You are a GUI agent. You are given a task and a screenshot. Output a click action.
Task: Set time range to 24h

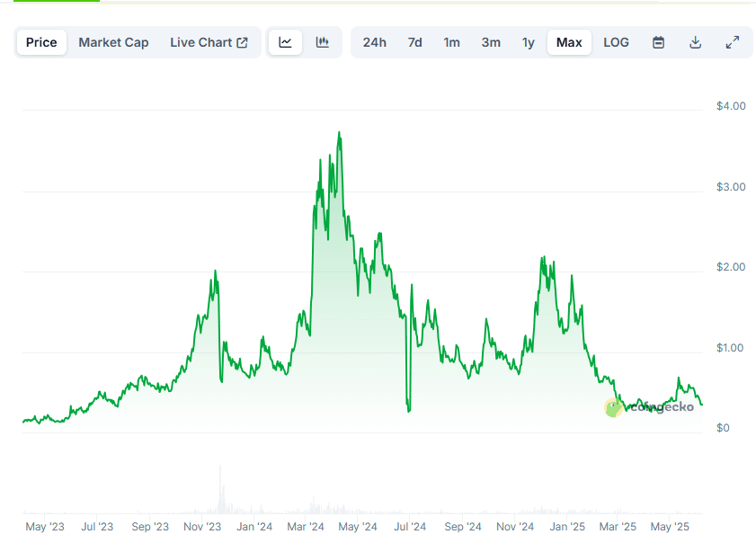(375, 42)
